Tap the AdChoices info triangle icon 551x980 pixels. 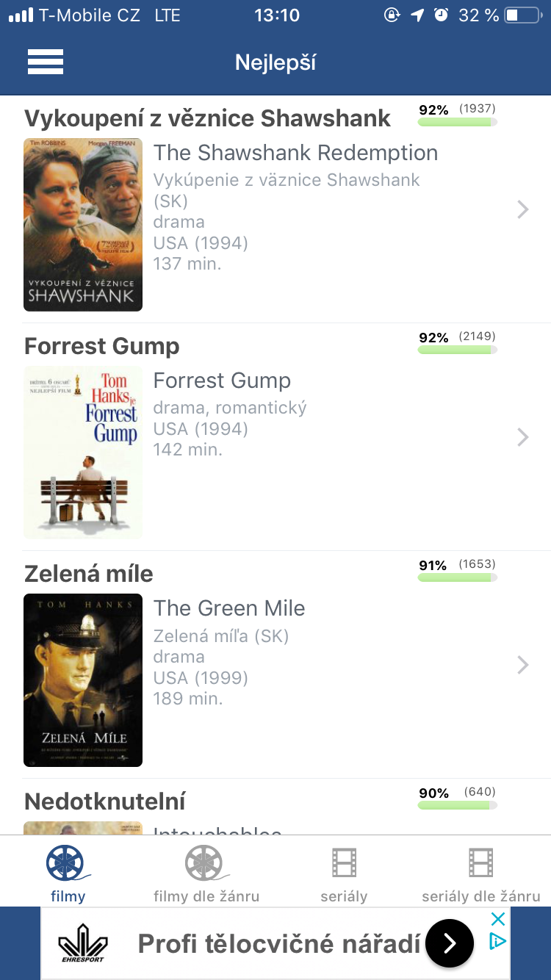tap(498, 941)
